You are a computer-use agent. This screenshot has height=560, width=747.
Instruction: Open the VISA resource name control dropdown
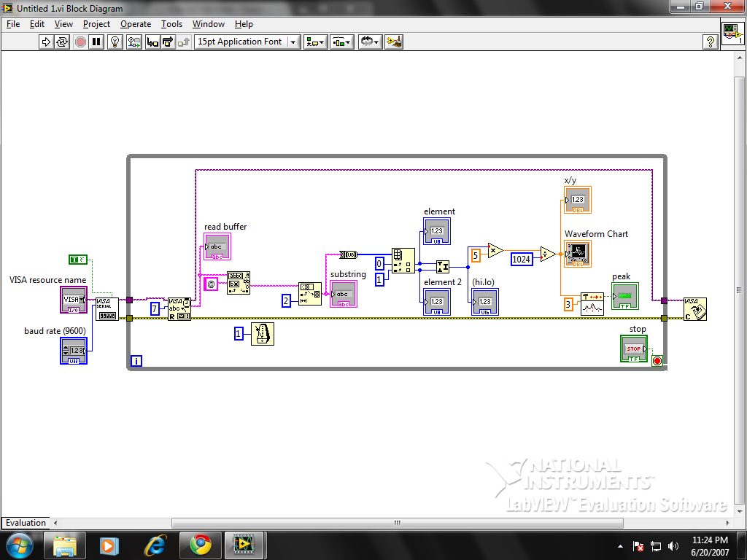point(82,300)
